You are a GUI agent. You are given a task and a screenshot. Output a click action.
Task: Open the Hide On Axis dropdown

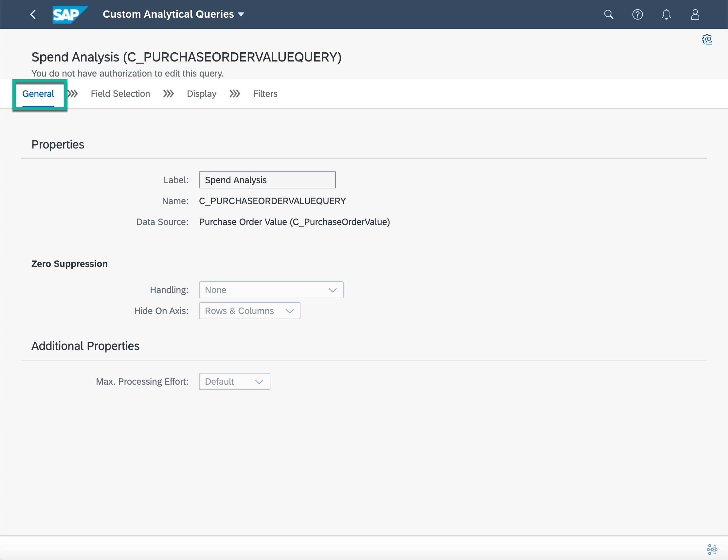249,311
